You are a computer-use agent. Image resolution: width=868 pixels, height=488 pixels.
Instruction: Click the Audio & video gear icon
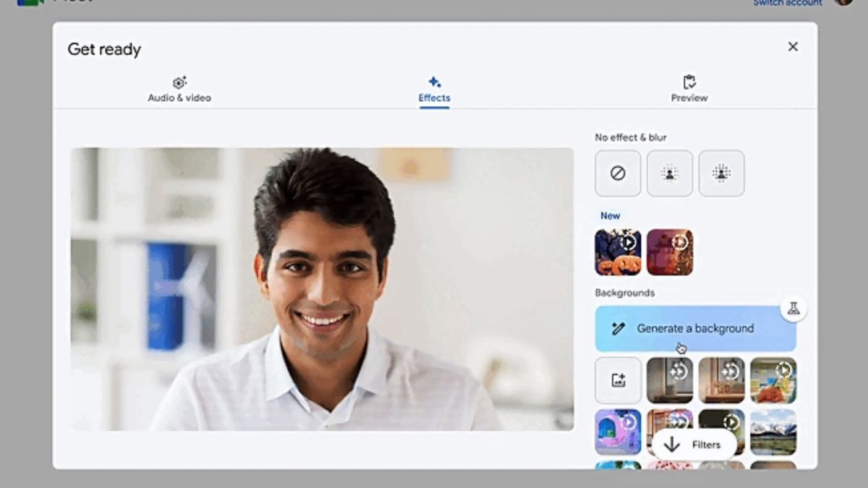179,82
